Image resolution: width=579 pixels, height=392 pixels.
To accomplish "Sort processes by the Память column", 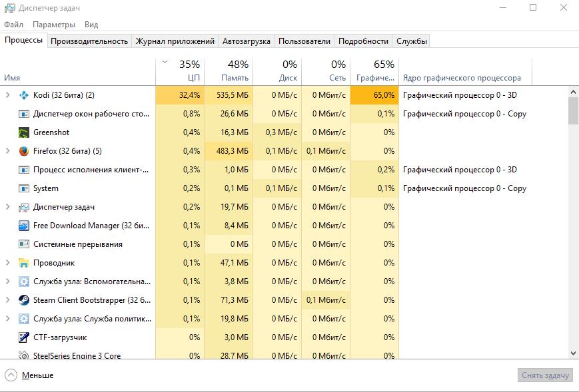I will tap(229, 71).
